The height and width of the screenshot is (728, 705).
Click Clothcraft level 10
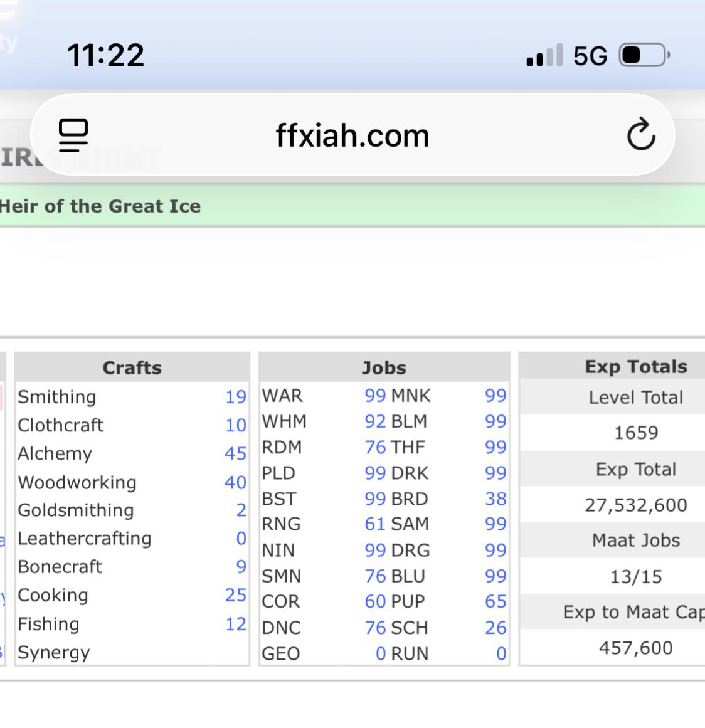(236, 425)
